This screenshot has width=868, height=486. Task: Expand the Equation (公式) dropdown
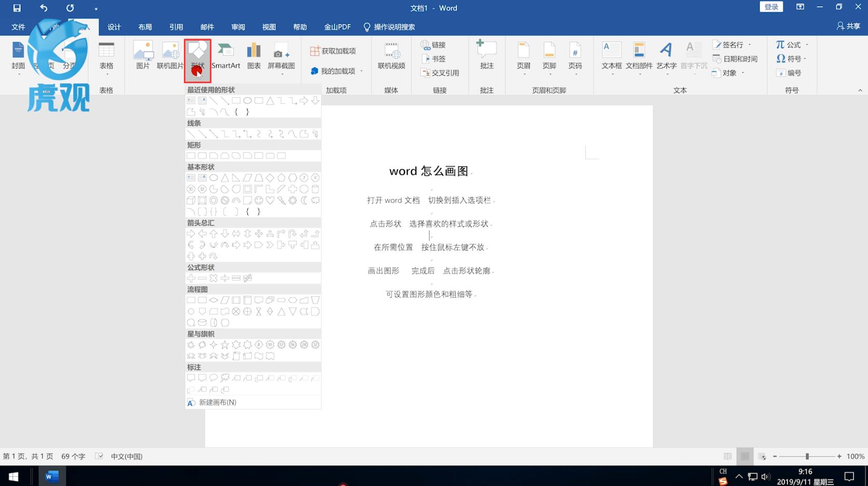tap(807, 45)
